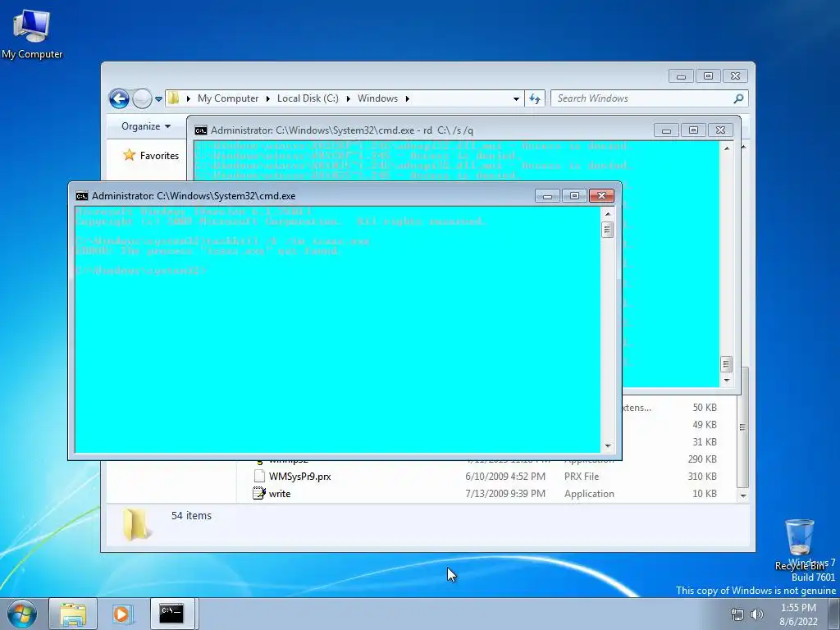Expand the arrow after My Computer breadcrumb
The image size is (840, 630).
268,98
